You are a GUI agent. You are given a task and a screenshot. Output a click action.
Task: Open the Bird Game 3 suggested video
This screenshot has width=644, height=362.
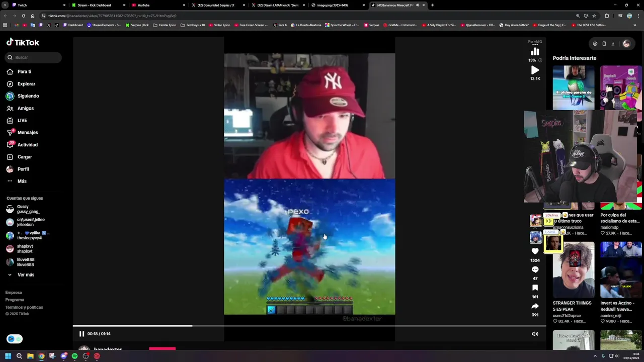573,88
